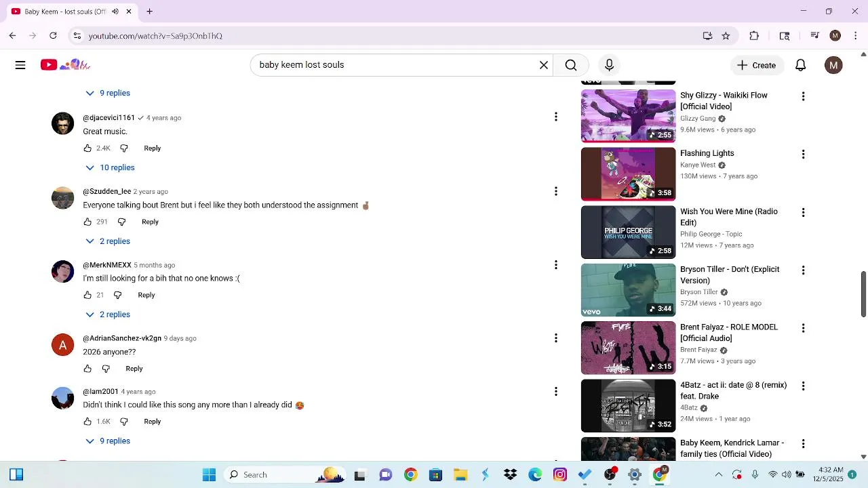Expand 2 replies under @Szudden_lee comment
The height and width of the screenshot is (488, 868).
point(108,241)
